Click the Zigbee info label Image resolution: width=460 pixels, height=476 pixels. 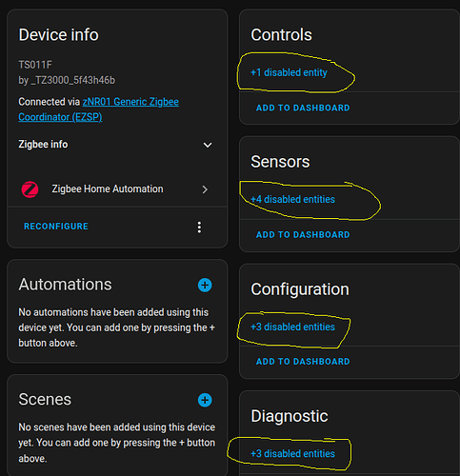coord(43,145)
